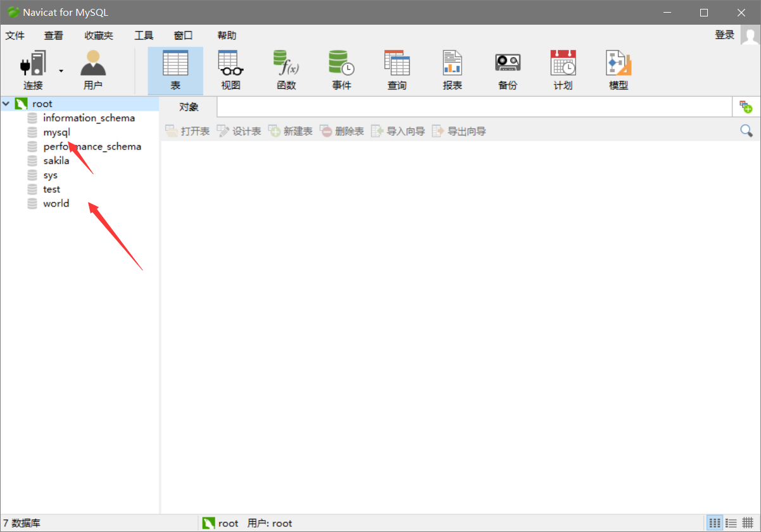This screenshot has width=761, height=532.
Task: Select the 表 (Table) toolbar icon
Action: [175, 70]
